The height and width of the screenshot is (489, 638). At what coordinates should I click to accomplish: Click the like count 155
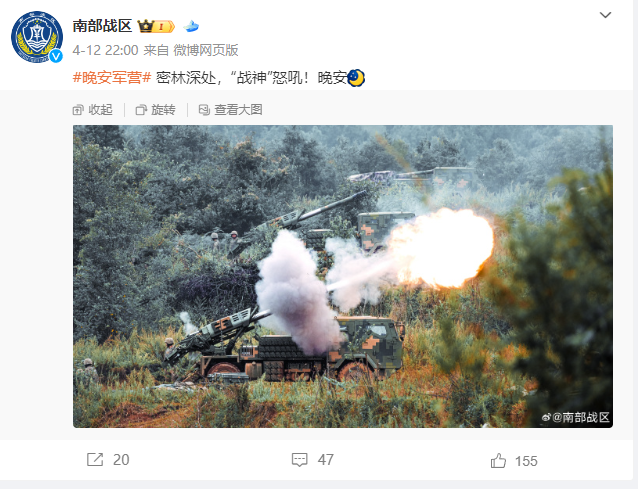527,461
